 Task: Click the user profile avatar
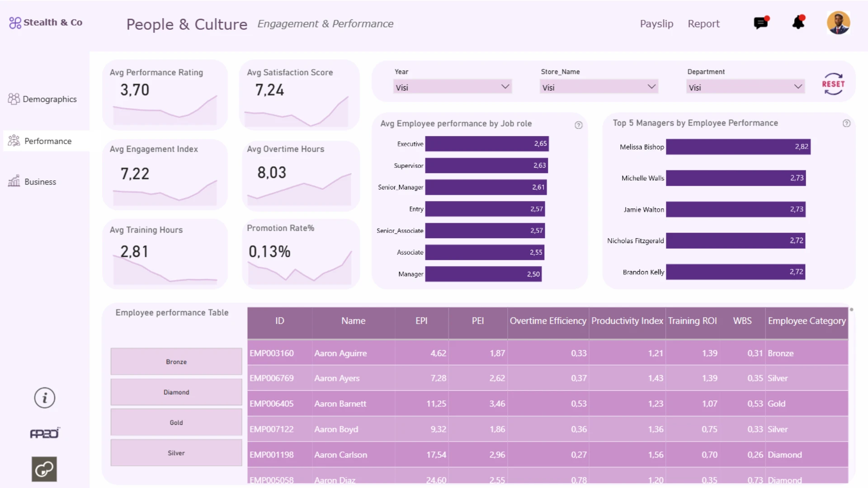click(x=838, y=23)
